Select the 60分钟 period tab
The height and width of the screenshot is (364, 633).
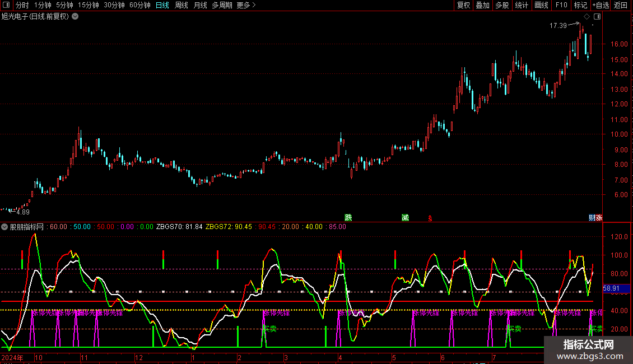coord(140,5)
